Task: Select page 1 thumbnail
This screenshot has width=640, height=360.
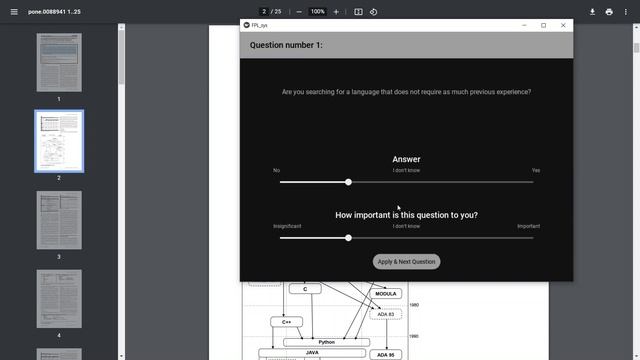Action: click(x=59, y=62)
